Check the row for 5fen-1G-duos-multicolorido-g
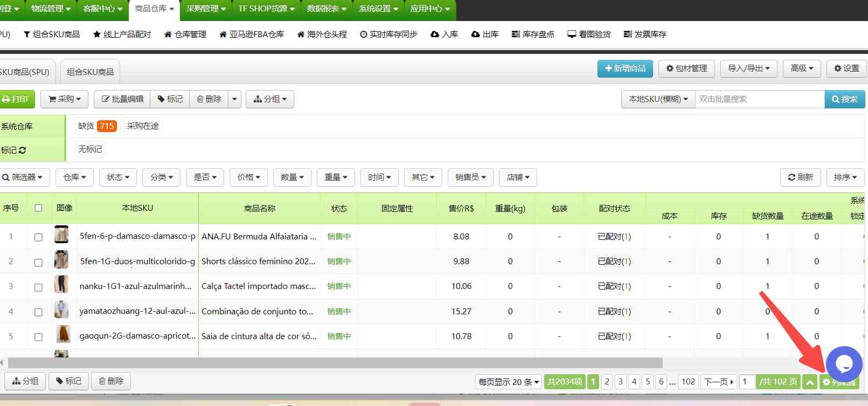 pos(38,263)
